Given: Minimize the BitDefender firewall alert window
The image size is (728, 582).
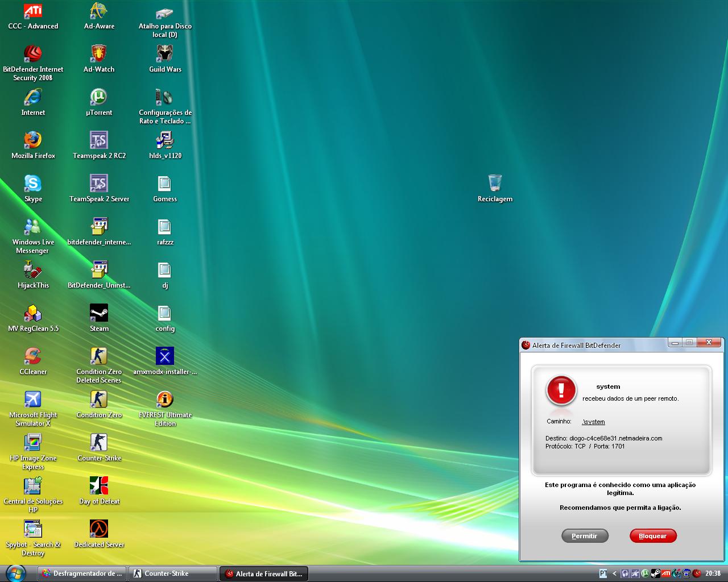Looking at the screenshot, I should pos(675,343).
